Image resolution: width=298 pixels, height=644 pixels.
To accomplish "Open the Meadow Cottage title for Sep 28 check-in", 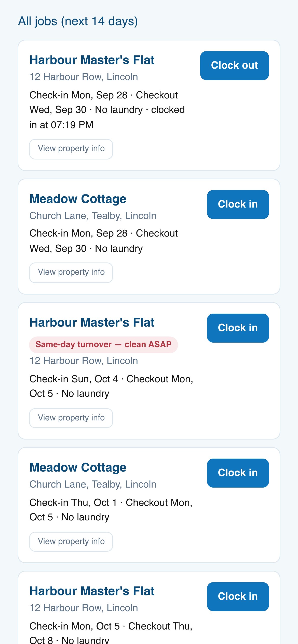I will (78, 199).
